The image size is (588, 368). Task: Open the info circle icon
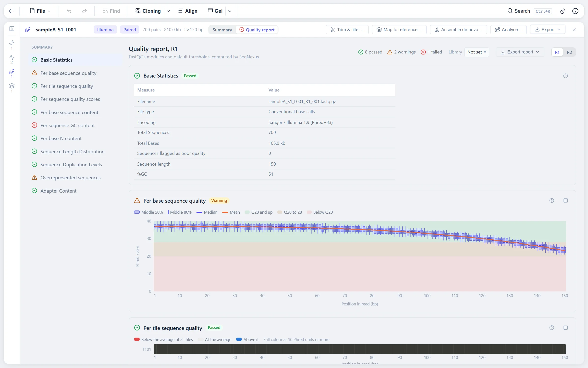point(575,11)
